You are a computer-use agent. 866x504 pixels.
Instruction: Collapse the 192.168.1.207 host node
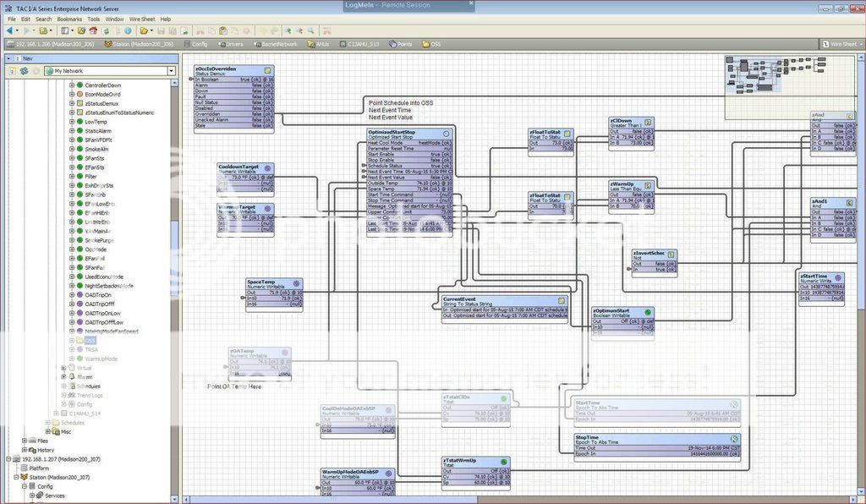(8, 458)
